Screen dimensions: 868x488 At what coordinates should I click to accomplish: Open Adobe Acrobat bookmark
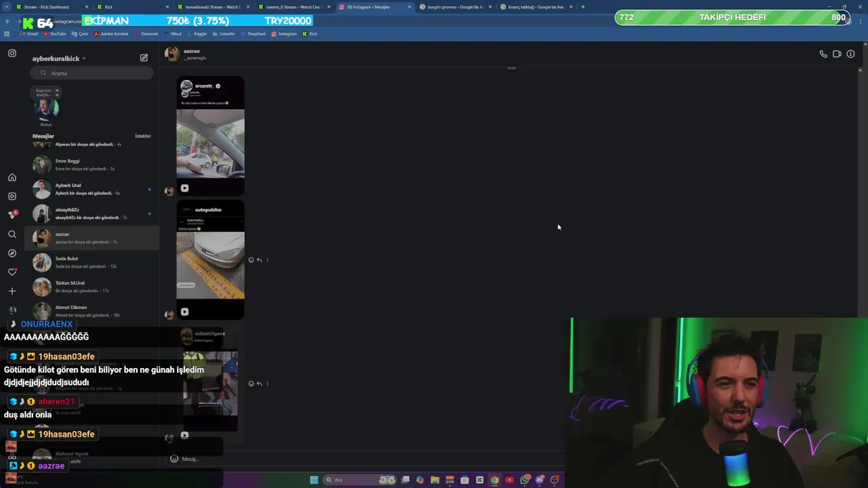coord(111,34)
